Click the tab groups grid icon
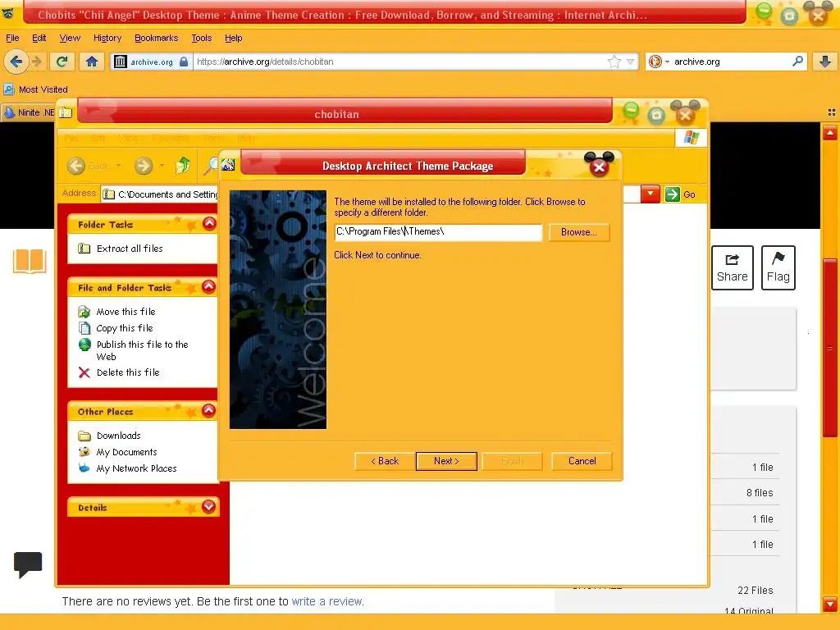Image resolution: width=840 pixels, height=630 pixels. coord(832,112)
